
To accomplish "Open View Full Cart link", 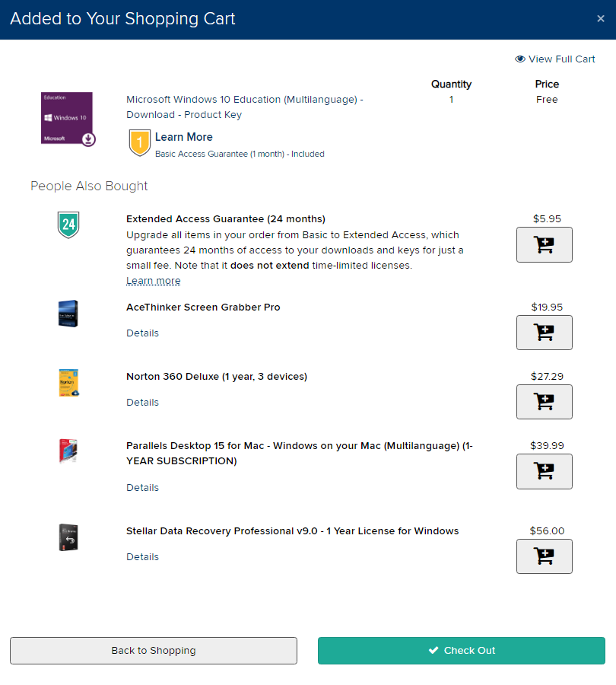I will click(x=555, y=59).
